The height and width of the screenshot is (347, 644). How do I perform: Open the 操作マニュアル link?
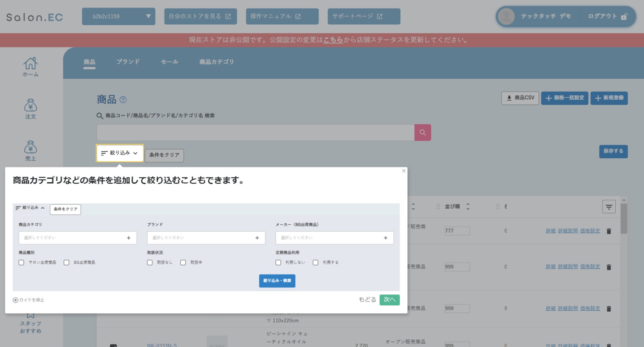pos(282,16)
